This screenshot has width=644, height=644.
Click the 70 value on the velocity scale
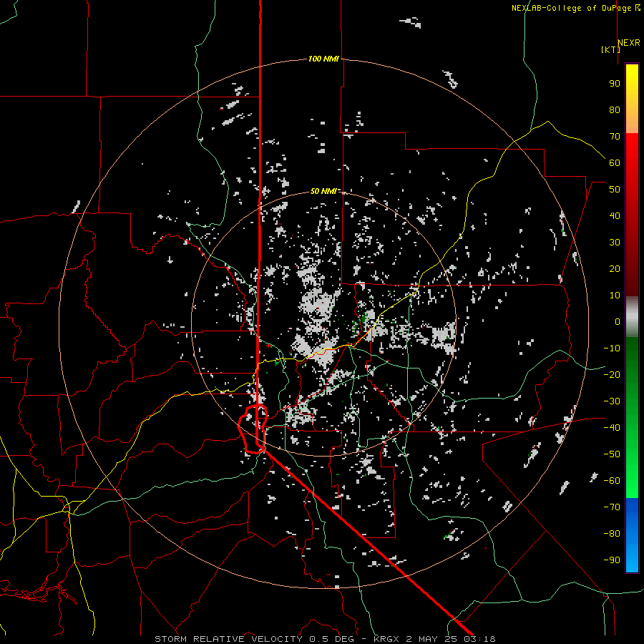[615, 137]
